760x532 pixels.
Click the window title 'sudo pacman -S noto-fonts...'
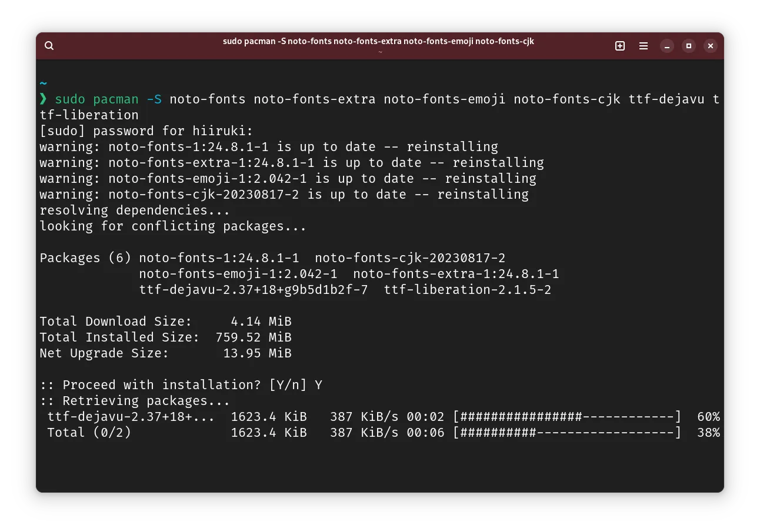(x=378, y=41)
